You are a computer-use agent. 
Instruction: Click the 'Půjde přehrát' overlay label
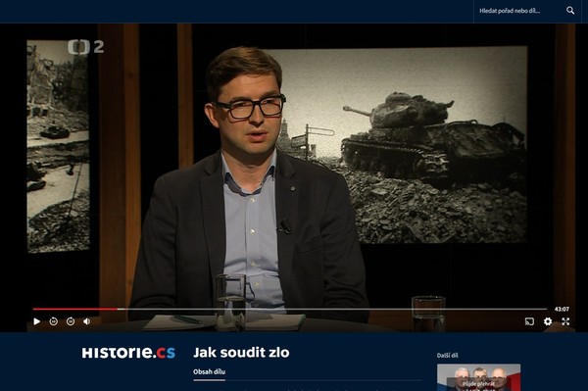click(478, 384)
